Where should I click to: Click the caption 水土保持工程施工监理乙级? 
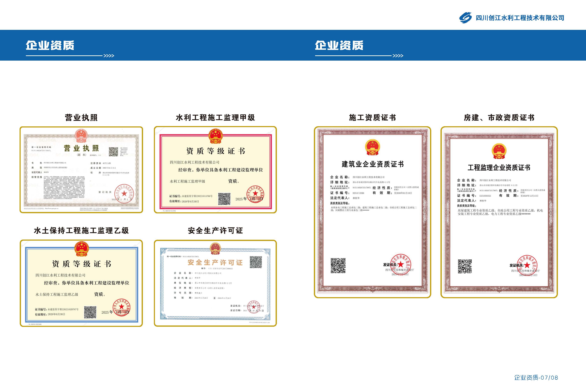pos(81,230)
